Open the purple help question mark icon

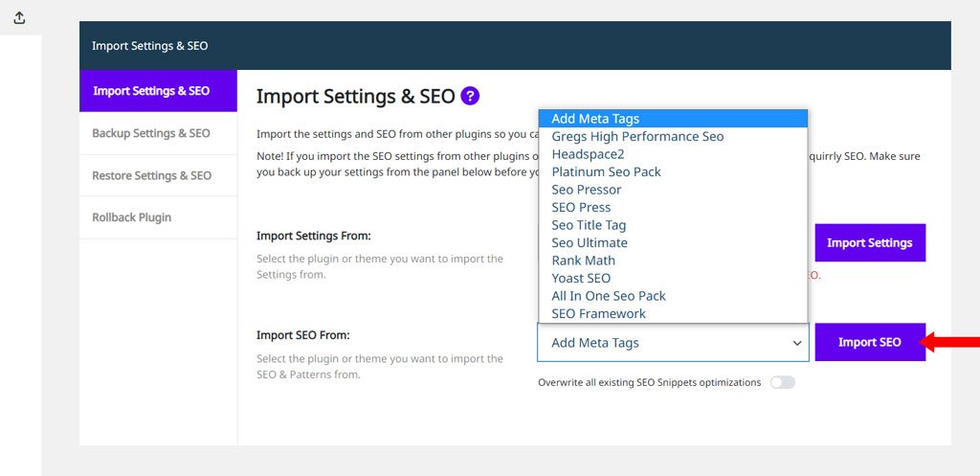pos(469,97)
